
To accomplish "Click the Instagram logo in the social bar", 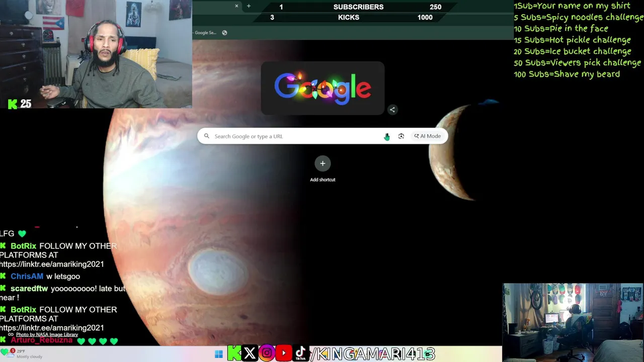I will click(267, 353).
